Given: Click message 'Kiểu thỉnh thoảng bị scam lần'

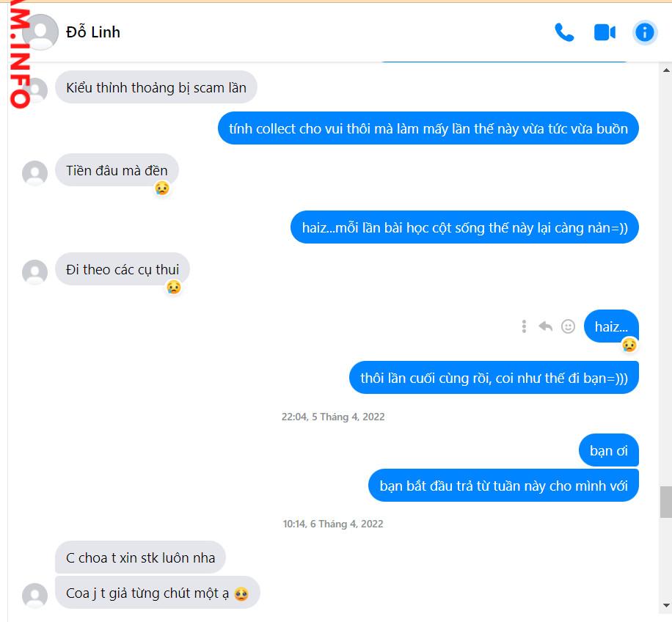Looking at the screenshot, I should tap(156, 87).
